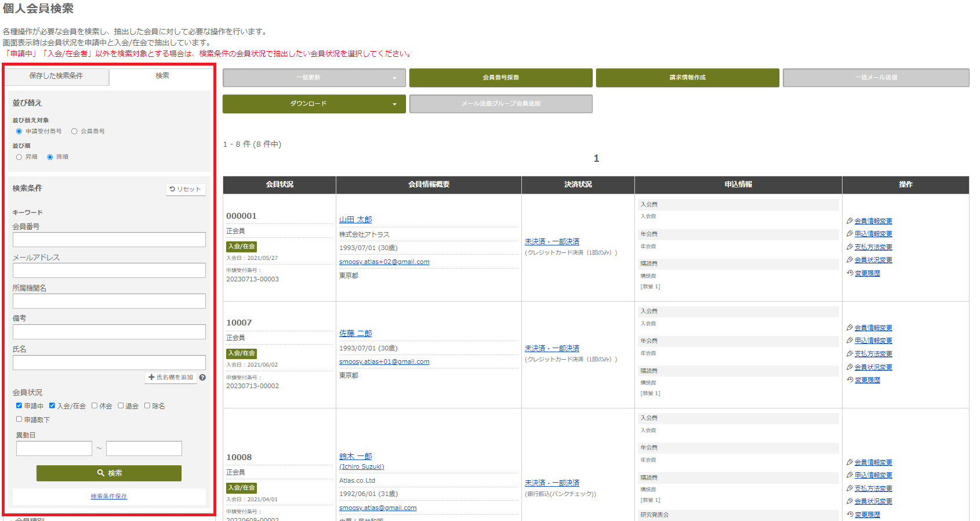Open the 一括更新 dropdown button
The width and height of the screenshot is (980, 521).
coord(314,78)
